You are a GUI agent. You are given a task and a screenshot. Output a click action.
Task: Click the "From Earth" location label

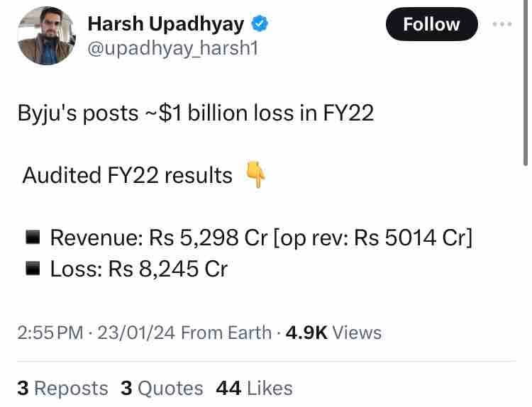point(226,333)
